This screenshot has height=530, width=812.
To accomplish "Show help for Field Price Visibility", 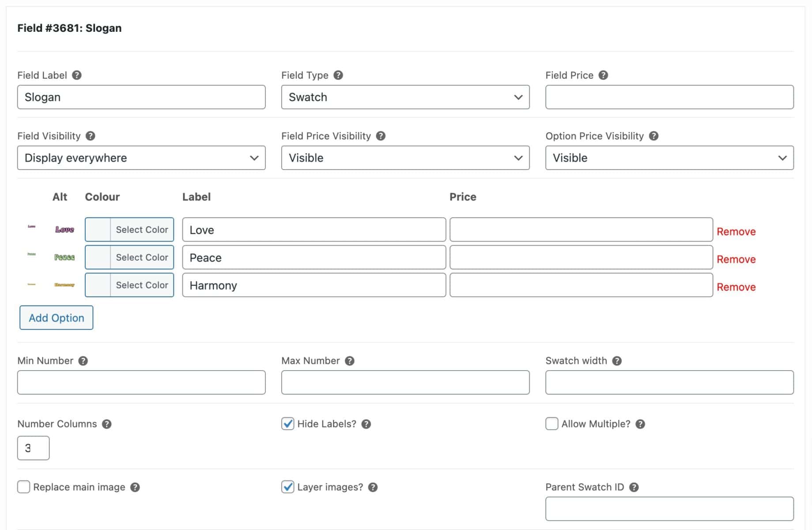I will coord(381,136).
